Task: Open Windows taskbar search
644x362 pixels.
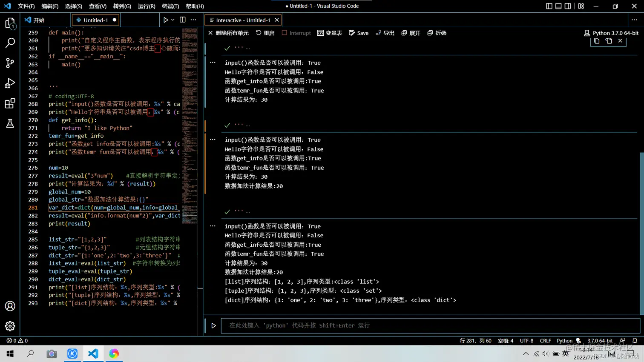Action: (x=30, y=353)
